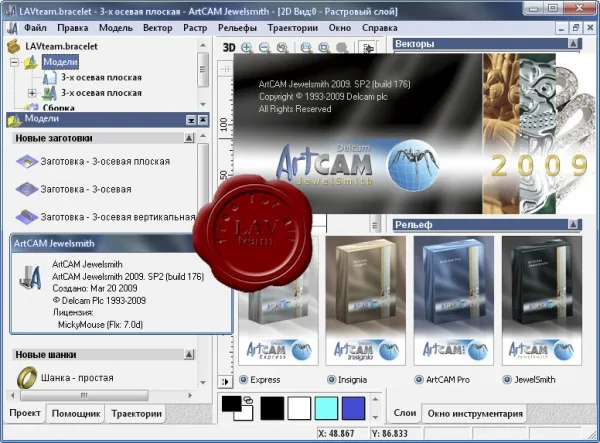This screenshot has width=600, height=443.
Task: Pick the black swatch in the colour palette
Action: click(272, 408)
